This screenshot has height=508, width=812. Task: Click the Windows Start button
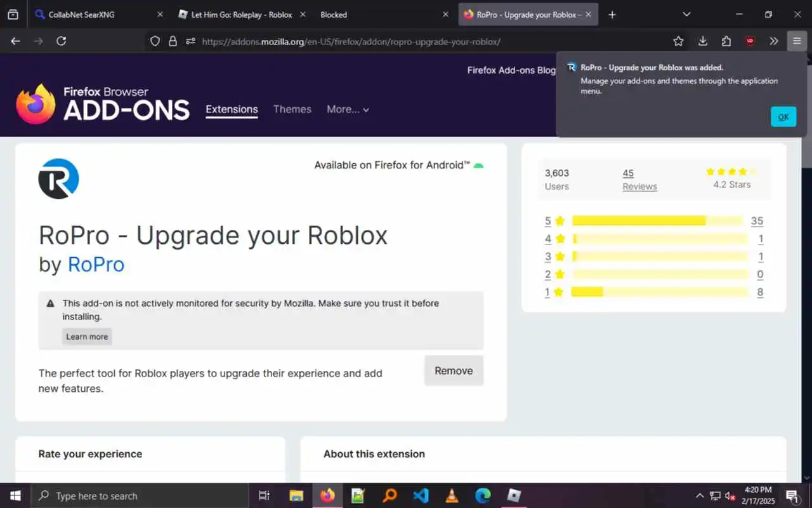[x=15, y=496]
